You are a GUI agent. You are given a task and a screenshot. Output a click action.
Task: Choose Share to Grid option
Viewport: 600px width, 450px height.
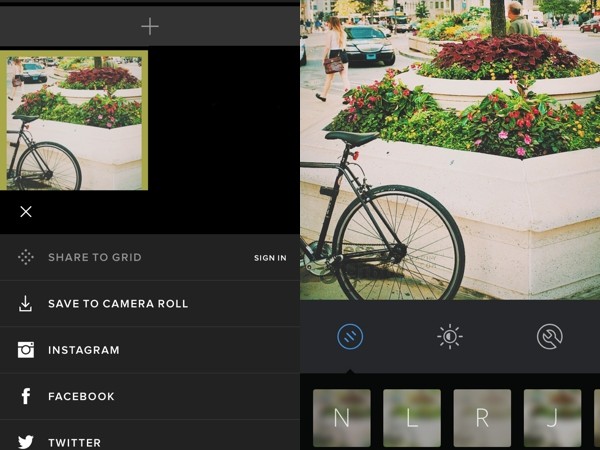pos(95,257)
